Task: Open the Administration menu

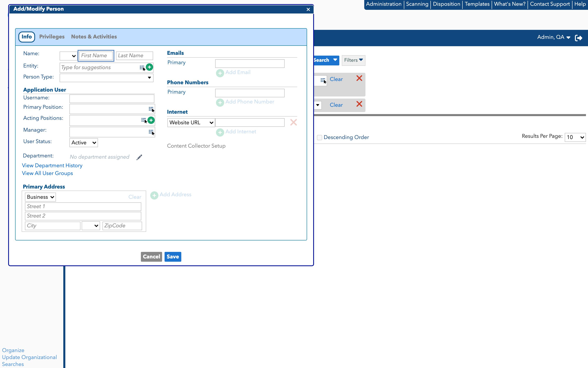Action: [x=384, y=4]
